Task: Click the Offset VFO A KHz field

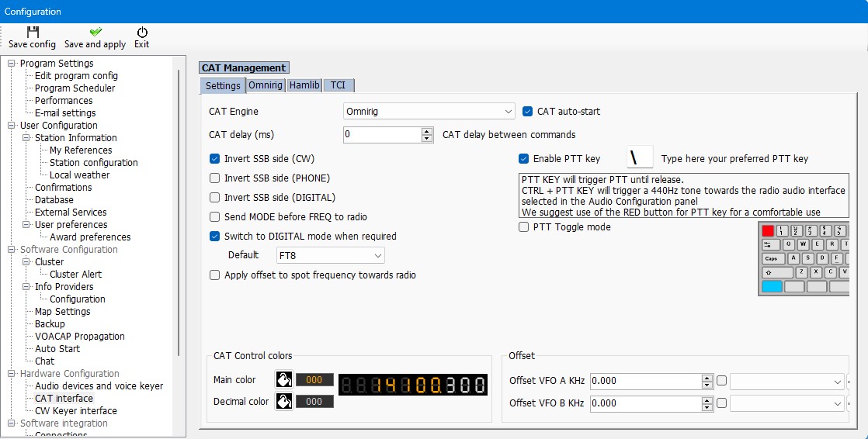Action: [645, 381]
